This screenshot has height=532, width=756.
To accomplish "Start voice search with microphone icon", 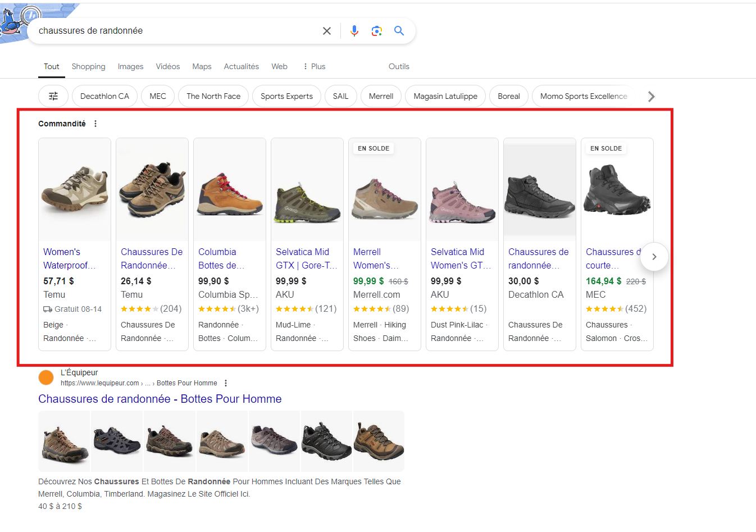I will tap(354, 31).
